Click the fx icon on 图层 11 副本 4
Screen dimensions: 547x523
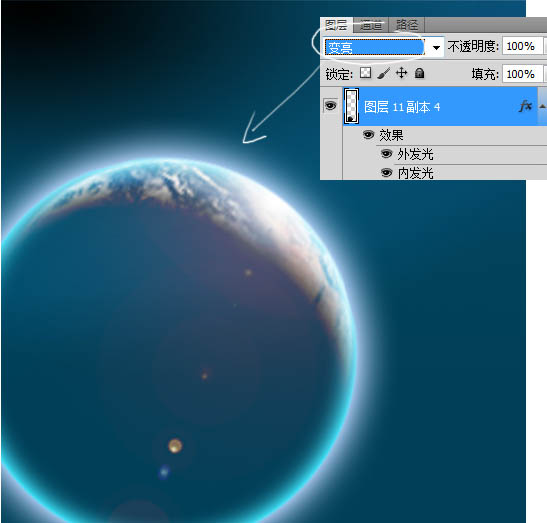pyautogui.click(x=525, y=106)
